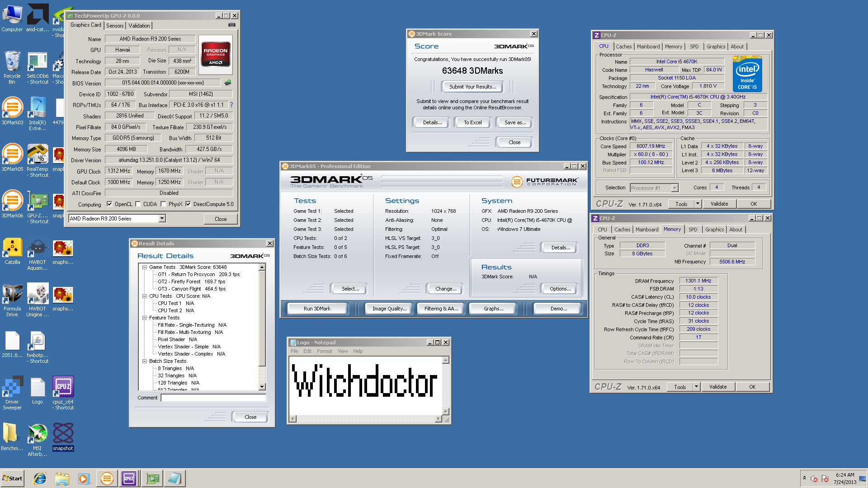Open HWBOT Unigine desktop icon

[38, 300]
